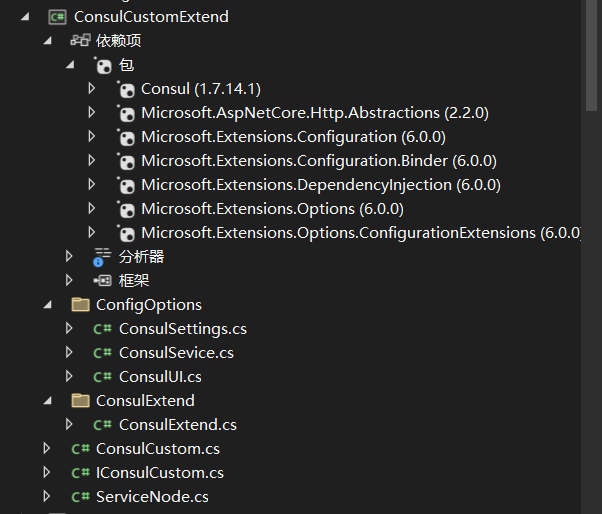Open ConsulSevice.cs by its file name
Viewport: 602px width, 514px height.
[x=176, y=353]
